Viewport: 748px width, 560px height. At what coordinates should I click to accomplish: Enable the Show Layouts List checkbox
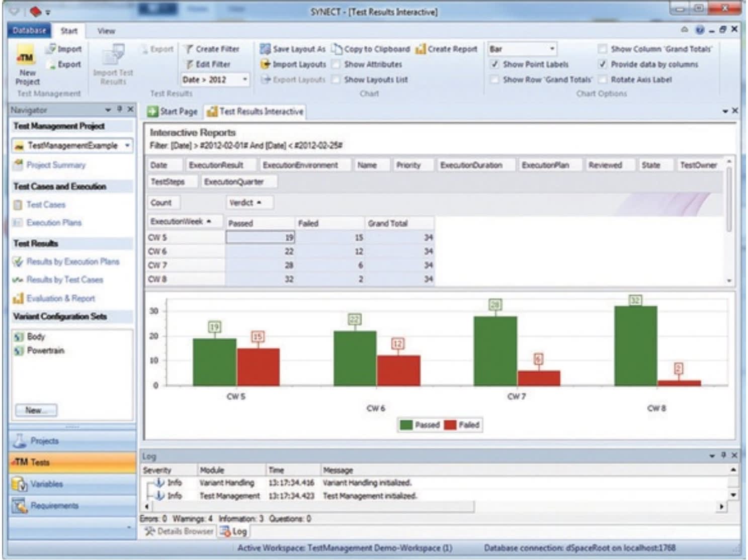pyautogui.click(x=336, y=79)
